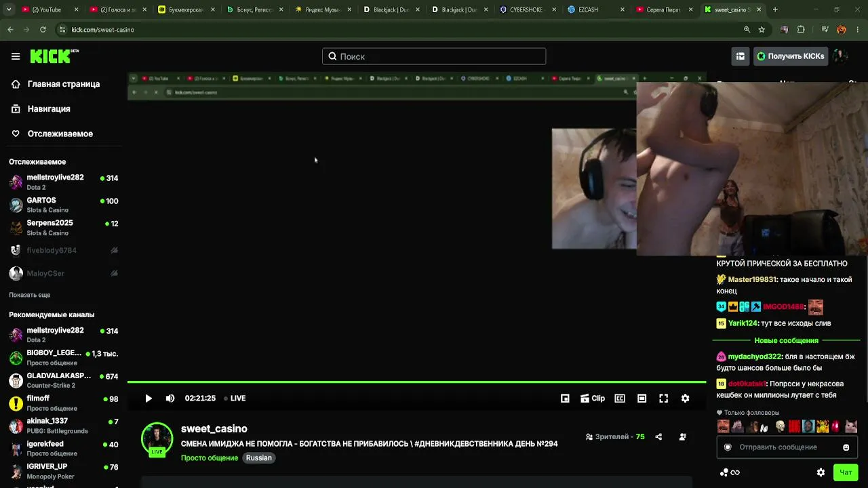Go back in browser history

(x=10, y=30)
